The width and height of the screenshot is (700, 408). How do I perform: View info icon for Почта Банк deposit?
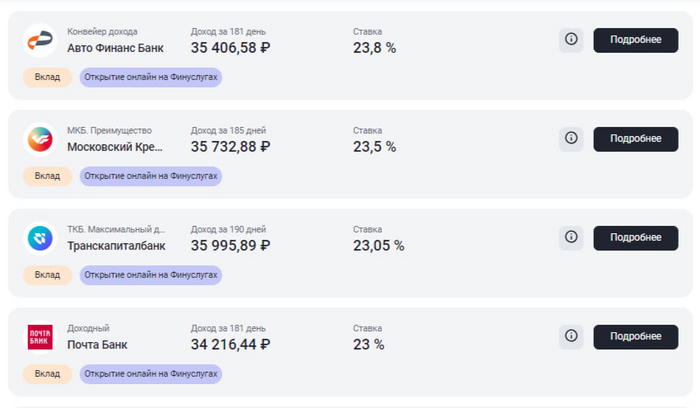(571, 336)
